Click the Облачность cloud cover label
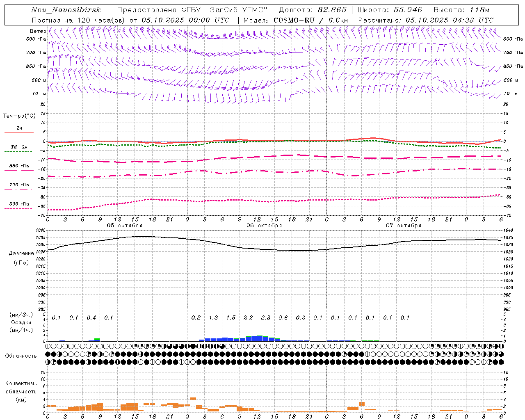This screenshot has height=420, width=525. [21, 356]
